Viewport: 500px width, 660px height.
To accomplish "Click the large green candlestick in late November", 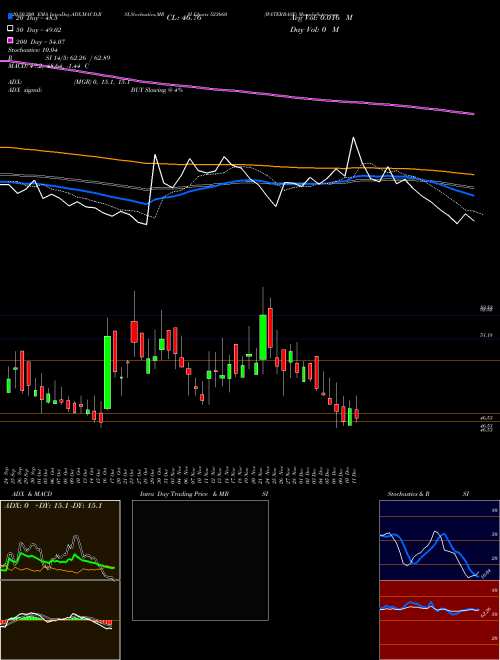I will point(263,337).
